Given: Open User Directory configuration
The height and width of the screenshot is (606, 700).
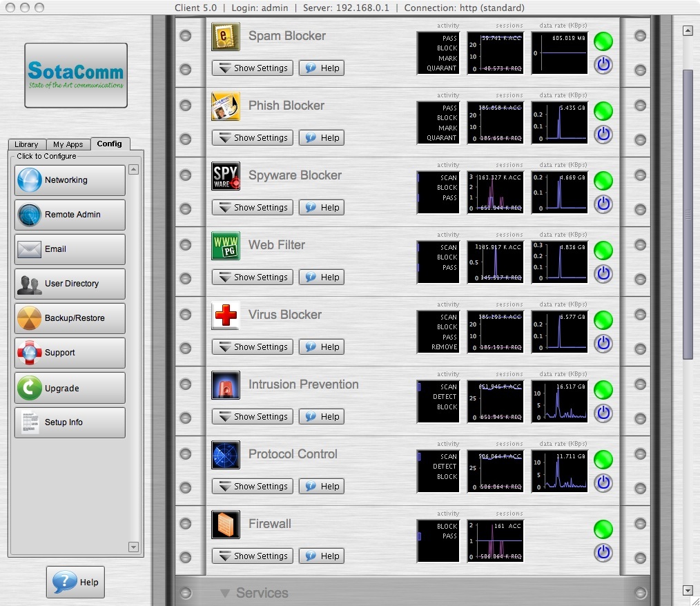Looking at the screenshot, I should [x=70, y=284].
